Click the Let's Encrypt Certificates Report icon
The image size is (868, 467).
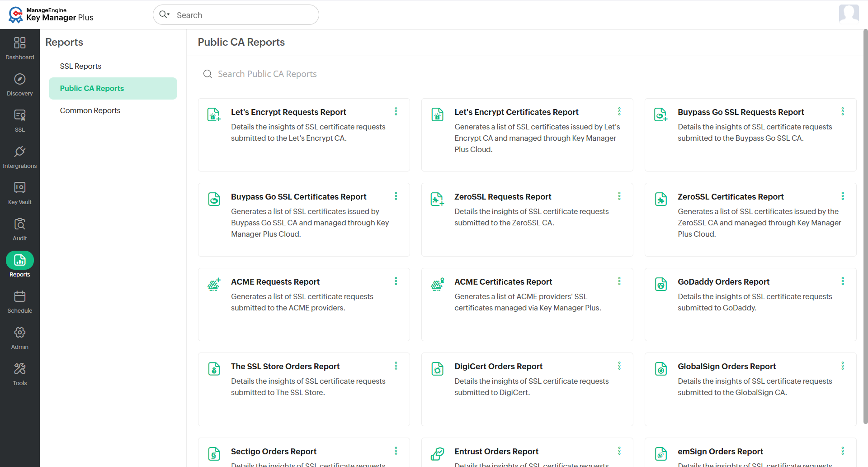pos(437,114)
